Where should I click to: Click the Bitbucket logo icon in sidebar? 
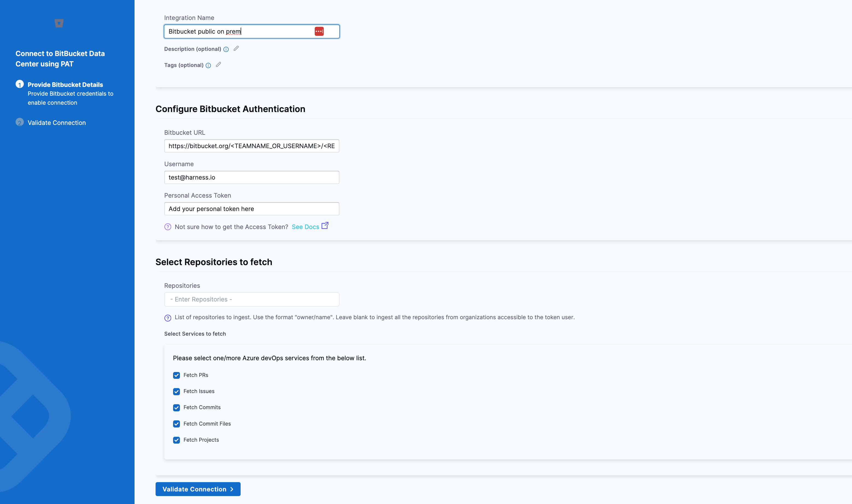(59, 23)
